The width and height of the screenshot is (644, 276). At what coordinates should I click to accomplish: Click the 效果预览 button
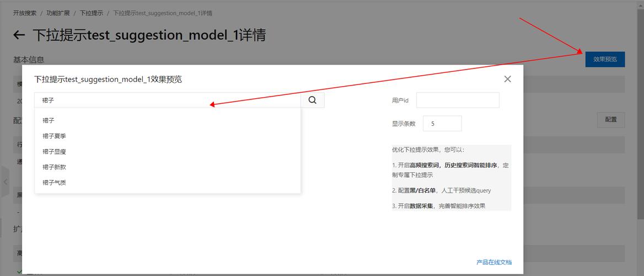(x=605, y=59)
